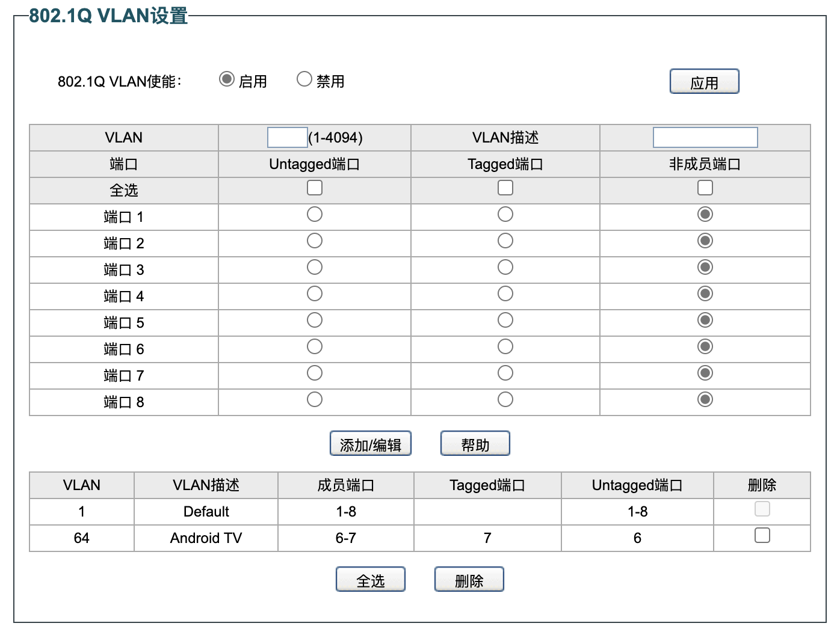Click the 帮助 button
840x635 pixels.
pyautogui.click(x=475, y=444)
